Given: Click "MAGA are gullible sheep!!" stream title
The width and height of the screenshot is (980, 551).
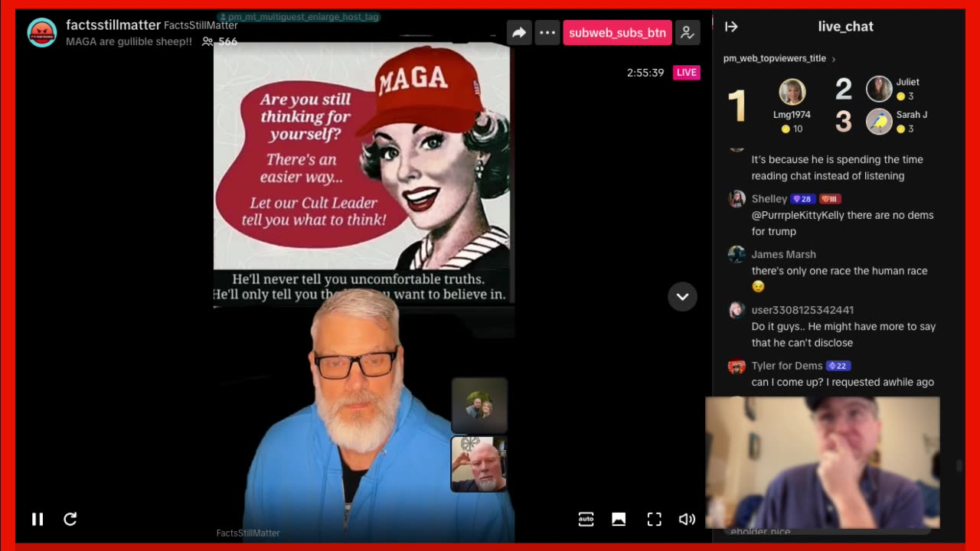Looking at the screenshot, I should click(129, 42).
